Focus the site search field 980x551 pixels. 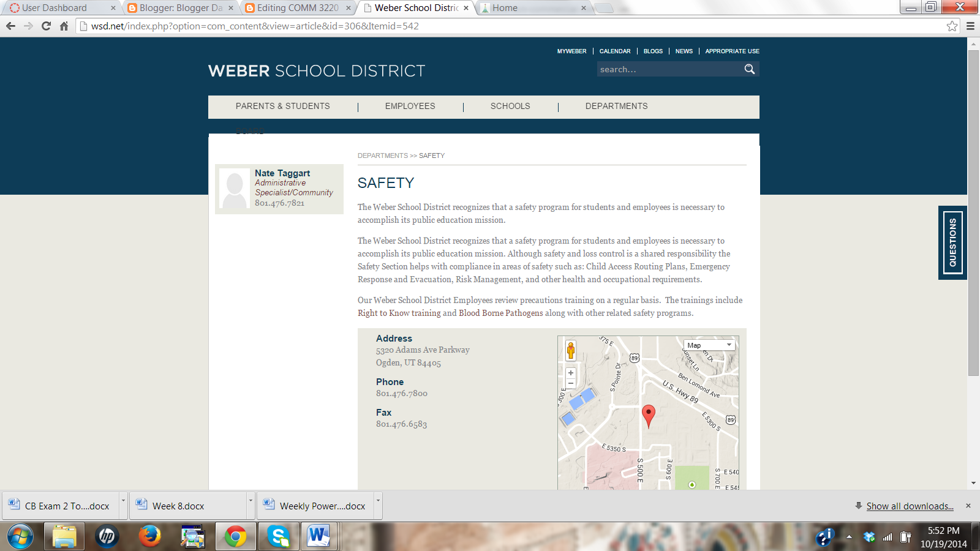pyautogui.click(x=669, y=69)
